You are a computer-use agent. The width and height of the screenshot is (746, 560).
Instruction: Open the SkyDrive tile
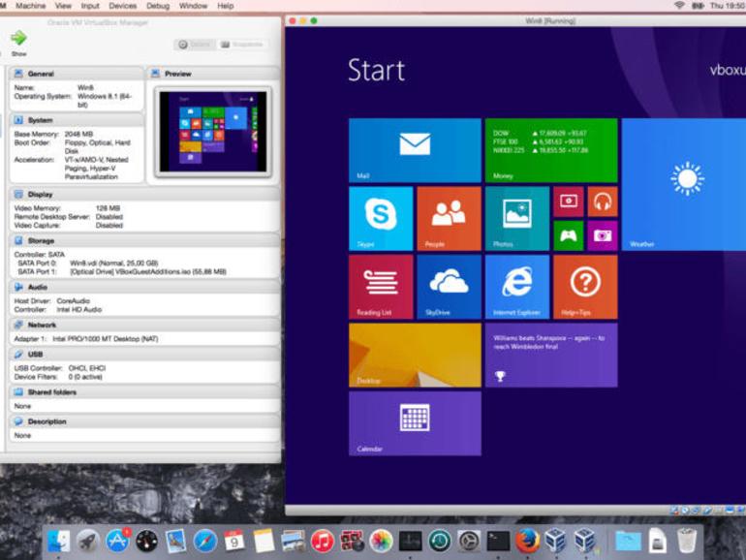pos(450,287)
